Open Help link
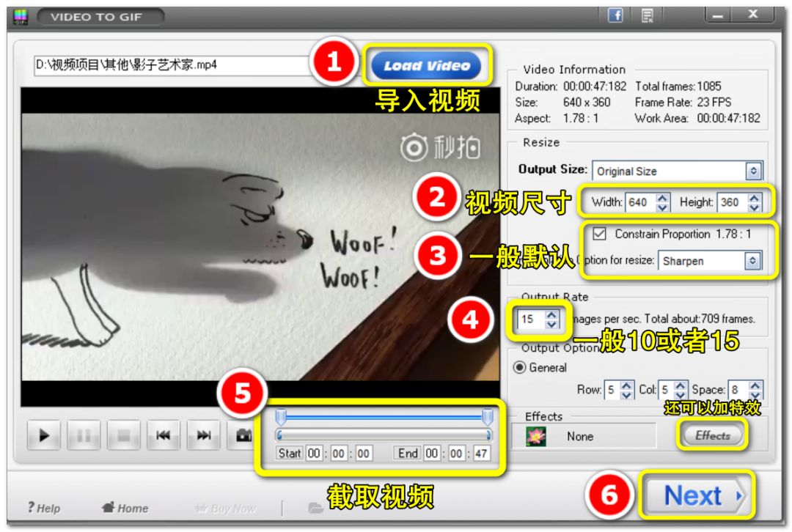Viewport: 792px width, 532px height. click(43, 508)
